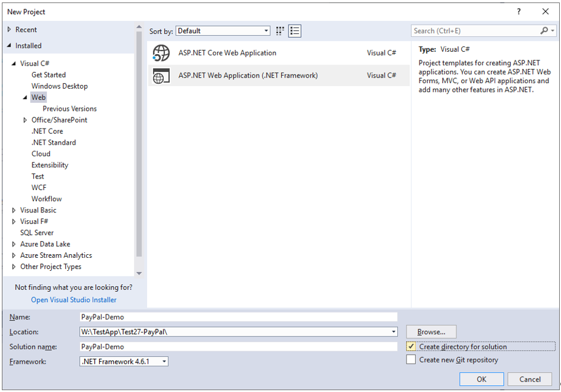Open the Framework version dropdown
Viewport: 561px width, 392px height.
[164, 362]
